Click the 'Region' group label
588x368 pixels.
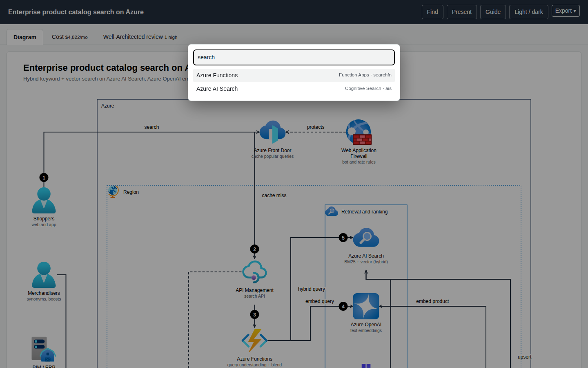click(131, 192)
